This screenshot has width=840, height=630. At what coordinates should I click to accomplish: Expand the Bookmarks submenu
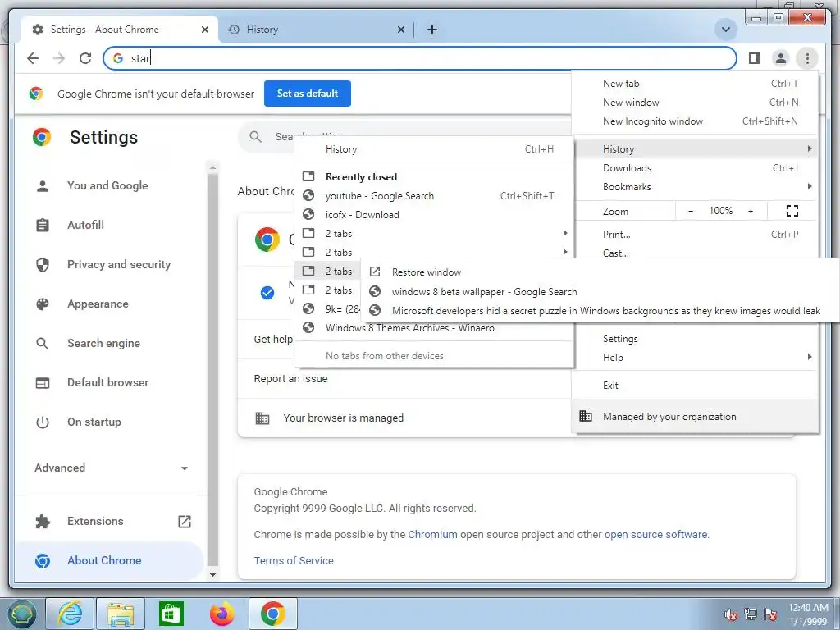tap(695, 186)
